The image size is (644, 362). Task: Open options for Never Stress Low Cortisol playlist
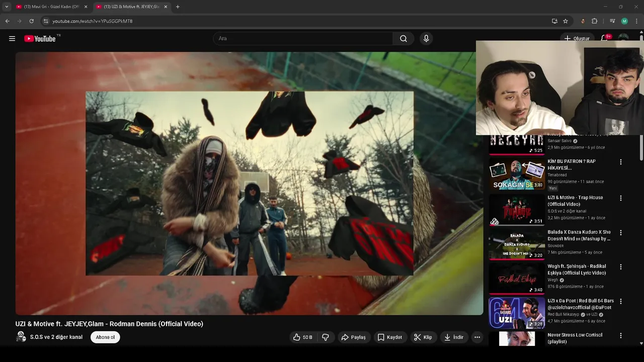[620, 335]
